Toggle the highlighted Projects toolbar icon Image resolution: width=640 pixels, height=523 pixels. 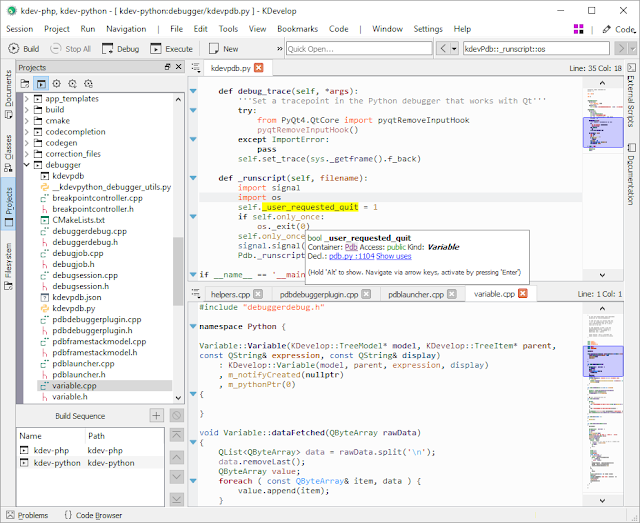[x=41, y=84]
